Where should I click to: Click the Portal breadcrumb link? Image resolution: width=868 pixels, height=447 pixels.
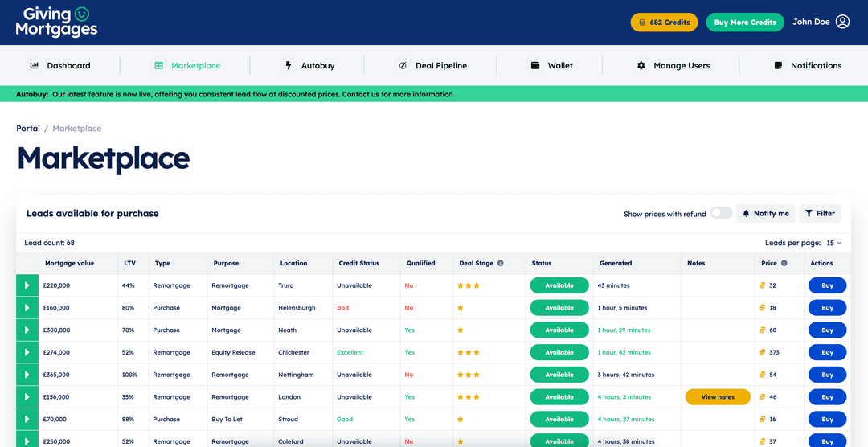28,129
